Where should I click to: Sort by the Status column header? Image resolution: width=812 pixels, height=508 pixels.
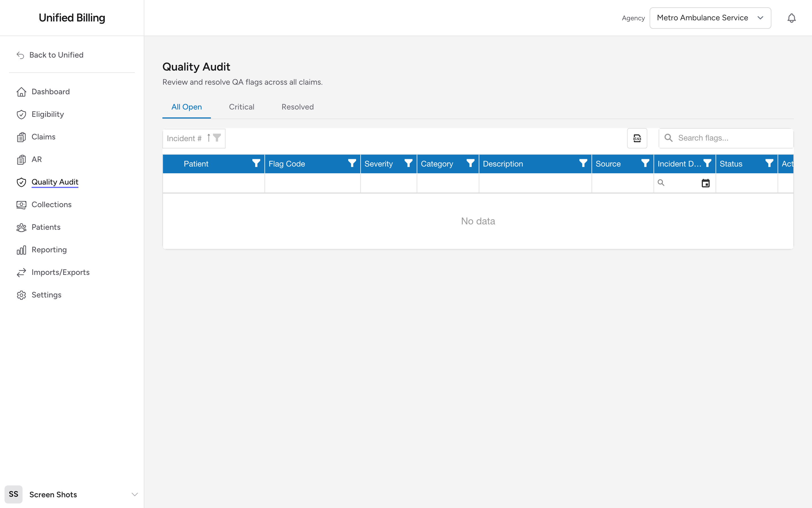(731, 164)
